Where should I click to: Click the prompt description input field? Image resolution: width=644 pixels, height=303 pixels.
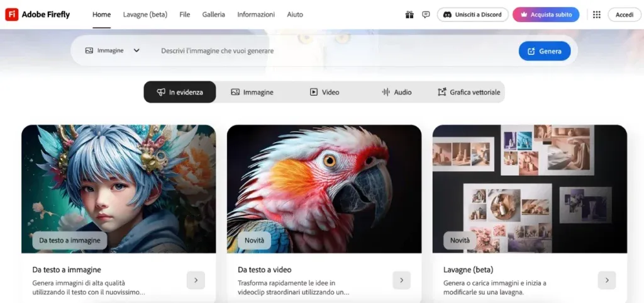click(335, 51)
